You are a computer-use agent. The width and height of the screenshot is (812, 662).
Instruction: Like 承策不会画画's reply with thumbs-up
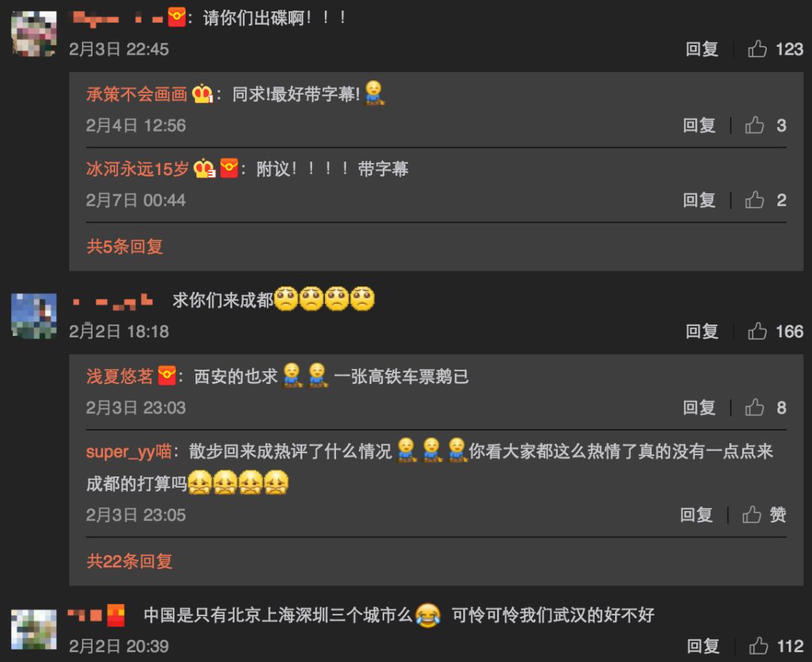point(755,125)
